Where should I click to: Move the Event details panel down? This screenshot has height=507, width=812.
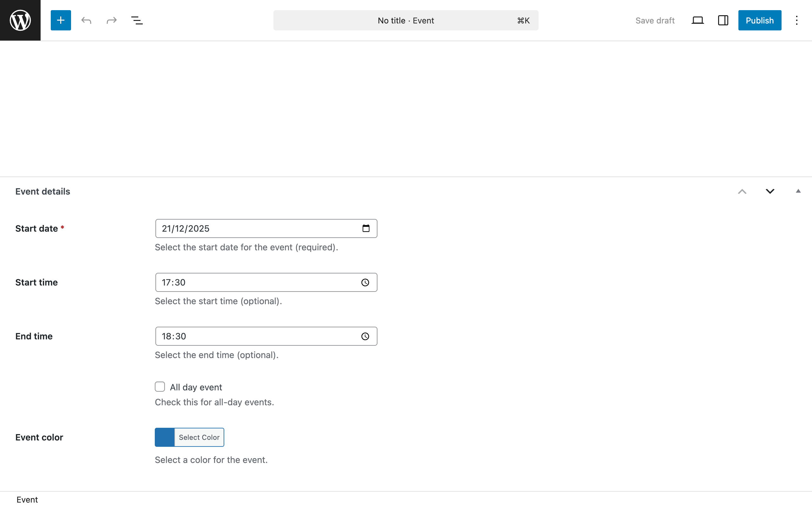click(x=770, y=191)
